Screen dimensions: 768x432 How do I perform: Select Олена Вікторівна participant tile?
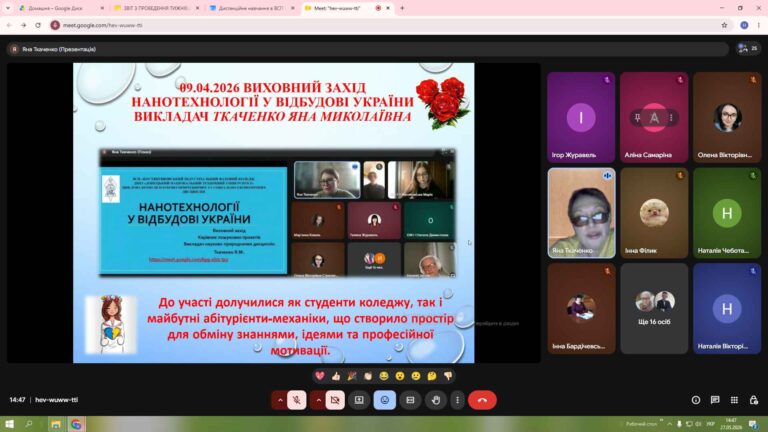pos(727,118)
